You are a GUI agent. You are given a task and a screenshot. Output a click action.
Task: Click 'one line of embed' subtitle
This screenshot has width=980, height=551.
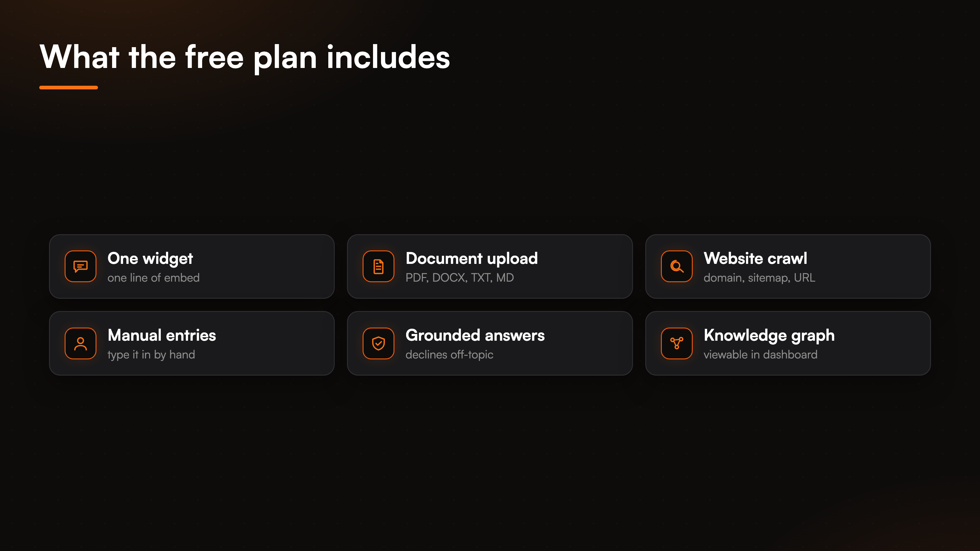[x=153, y=278]
